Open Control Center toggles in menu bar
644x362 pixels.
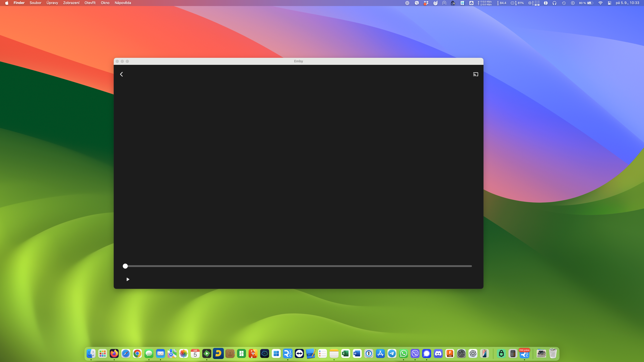point(610,3)
